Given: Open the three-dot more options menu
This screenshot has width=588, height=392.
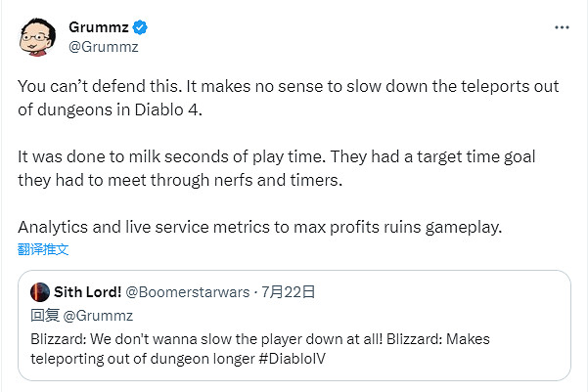Looking at the screenshot, I should pos(562,28).
